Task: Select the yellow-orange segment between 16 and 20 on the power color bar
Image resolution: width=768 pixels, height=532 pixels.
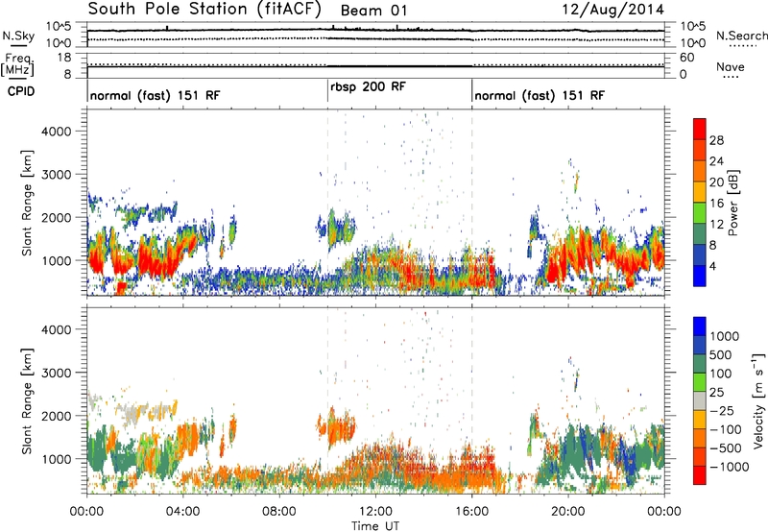Action: point(700,192)
